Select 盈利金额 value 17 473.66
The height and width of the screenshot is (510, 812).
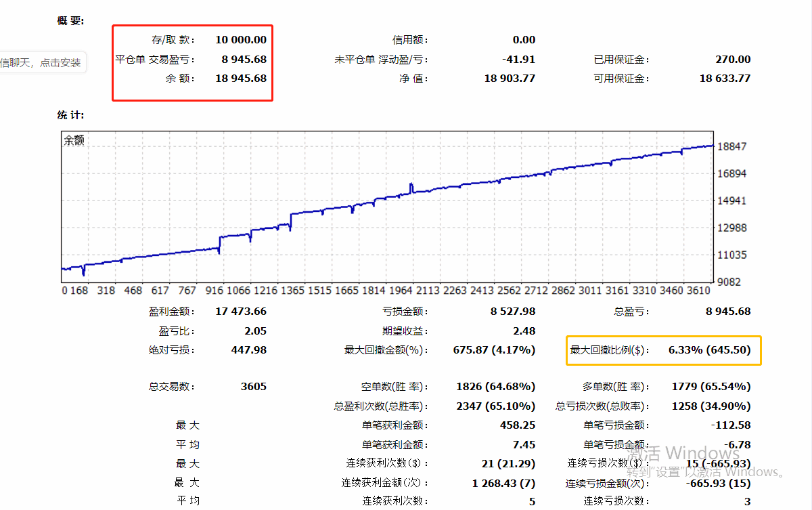click(x=241, y=312)
